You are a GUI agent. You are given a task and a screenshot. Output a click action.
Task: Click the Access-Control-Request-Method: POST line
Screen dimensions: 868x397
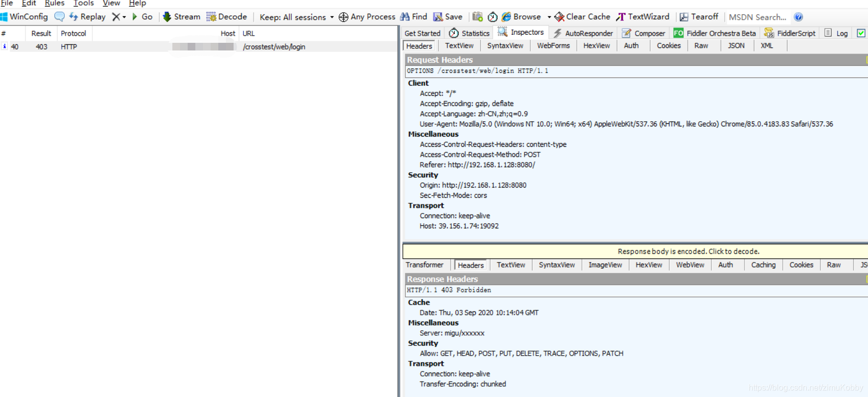(x=480, y=154)
